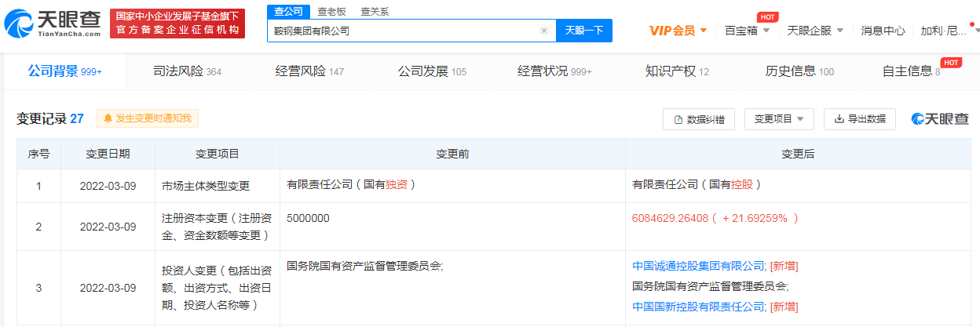Viewport: 980px width, 327px height.
Task: Click the 变更前 column header
Action: 452,154
